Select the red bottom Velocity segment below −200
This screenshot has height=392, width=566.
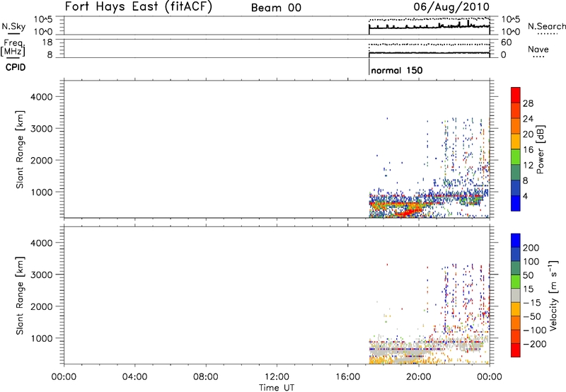click(516, 350)
